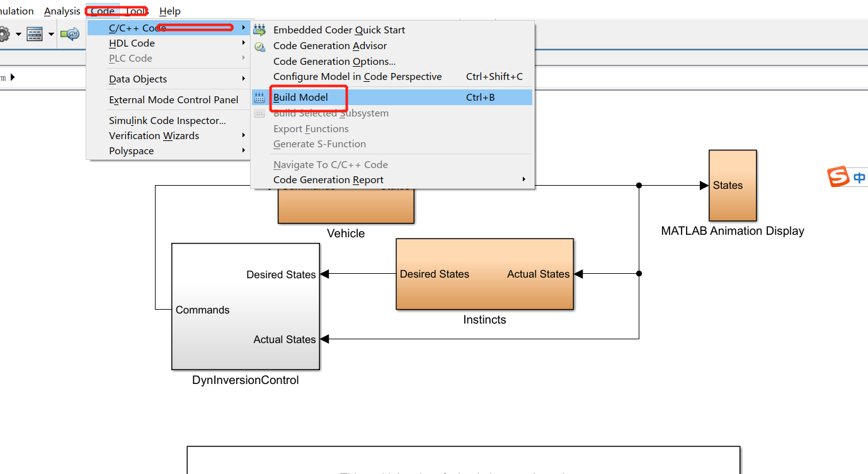This screenshot has height=474, width=868.
Task: Open the Analysis menu
Action: pyautogui.click(x=61, y=11)
